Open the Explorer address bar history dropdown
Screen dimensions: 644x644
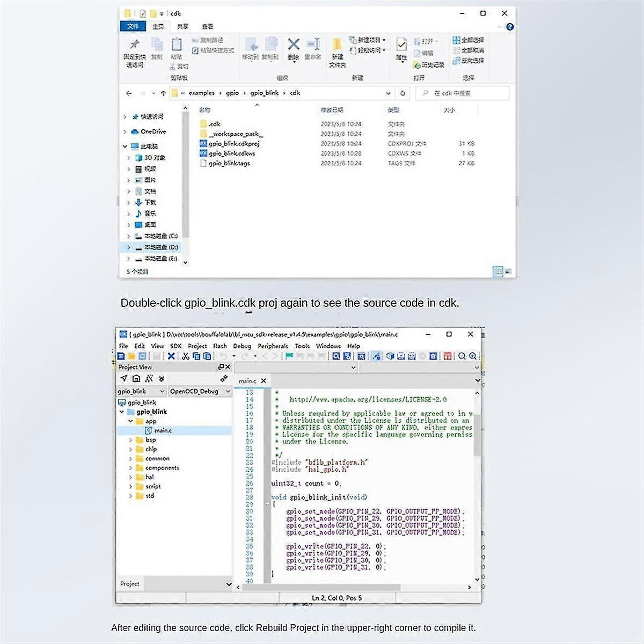pyautogui.click(x=389, y=93)
